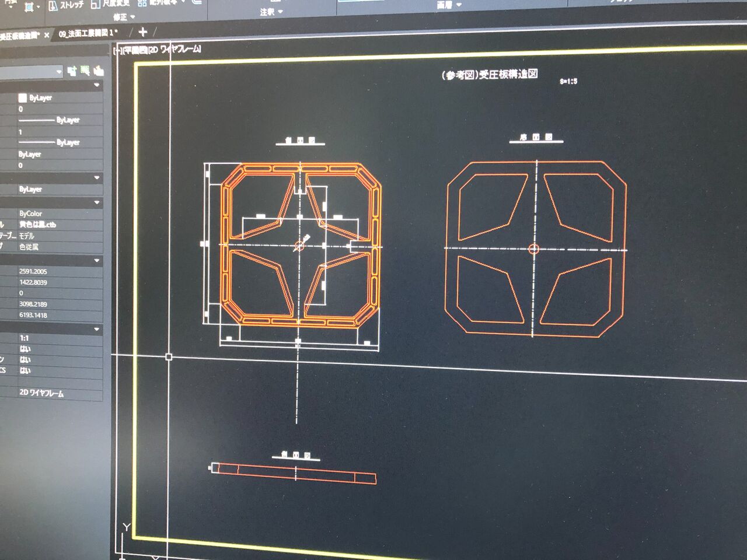The height and width of the screenshot is (560, 747).
Task: Click the 2D ワイヤフレーム value in Properties palette
Action: pyautogui.click(x=41, y=393)
